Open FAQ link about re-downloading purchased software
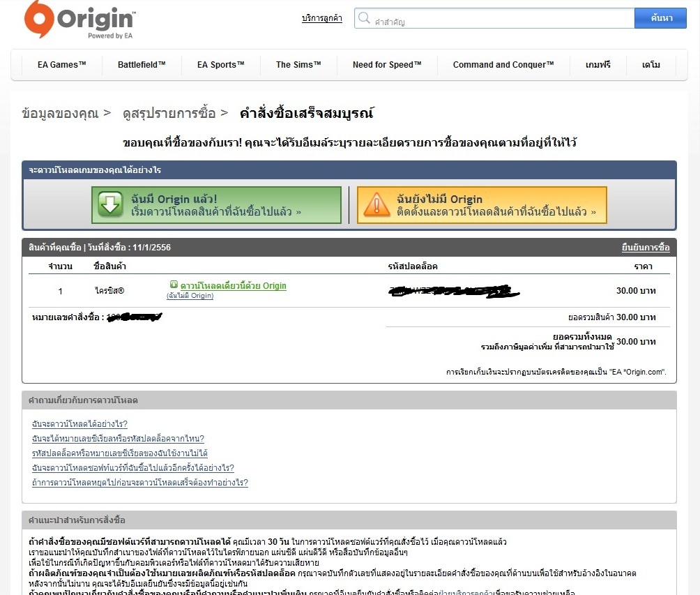This screenshot has height=595, width=700. pyautogui.click(x=133, y=468)
